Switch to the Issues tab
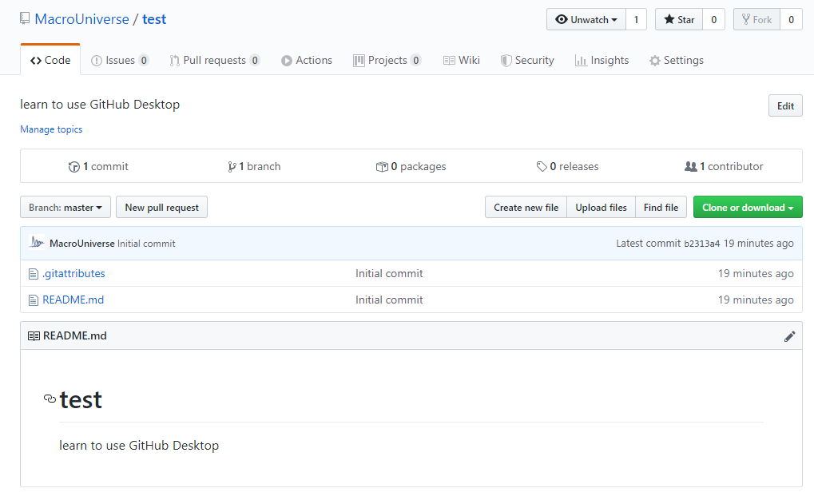Screen dimensions: 814x504 pyautogui.click(x=120, y=61)
